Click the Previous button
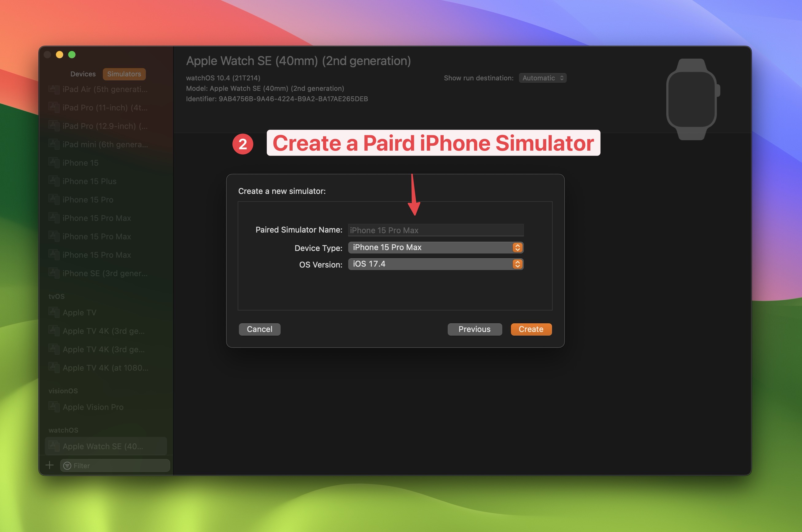Viewport: 802px width, 532px height. (474, 329)
